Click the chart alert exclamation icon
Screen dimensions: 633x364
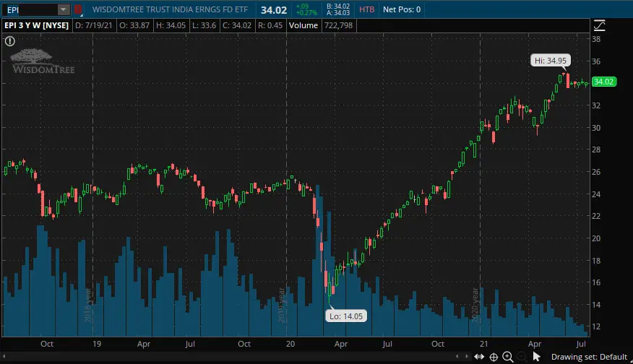click(10, 41)
